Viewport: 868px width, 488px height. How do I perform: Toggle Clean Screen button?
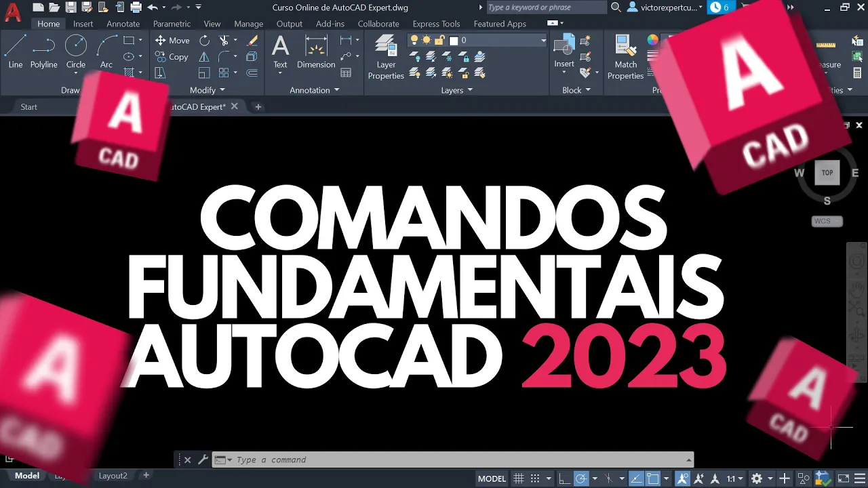843,479
